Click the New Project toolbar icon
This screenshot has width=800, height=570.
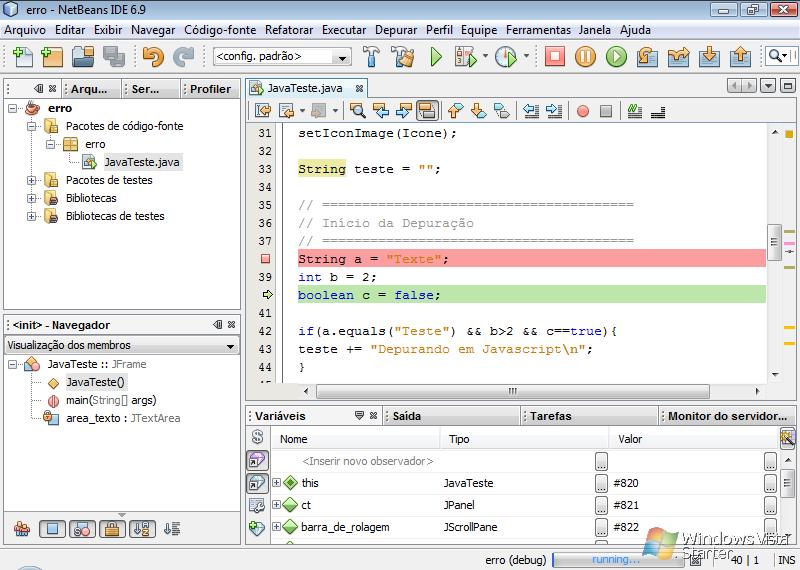coord(52,56)
